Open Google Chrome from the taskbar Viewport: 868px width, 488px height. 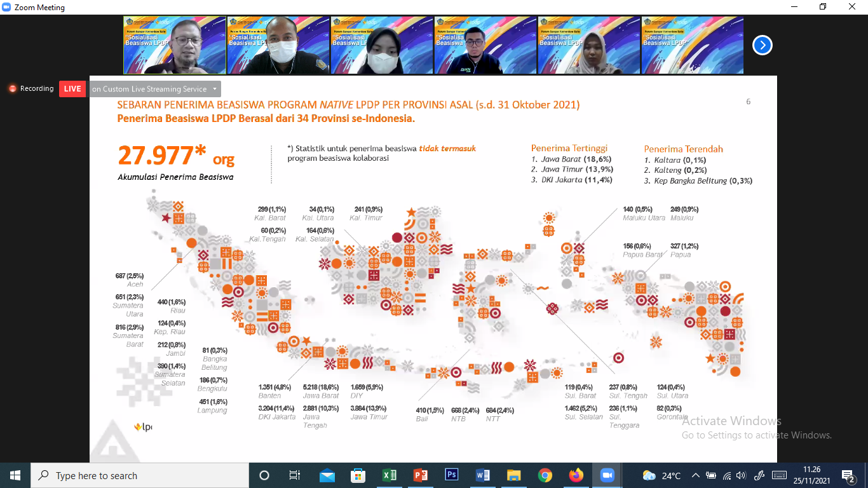point(545,475)
